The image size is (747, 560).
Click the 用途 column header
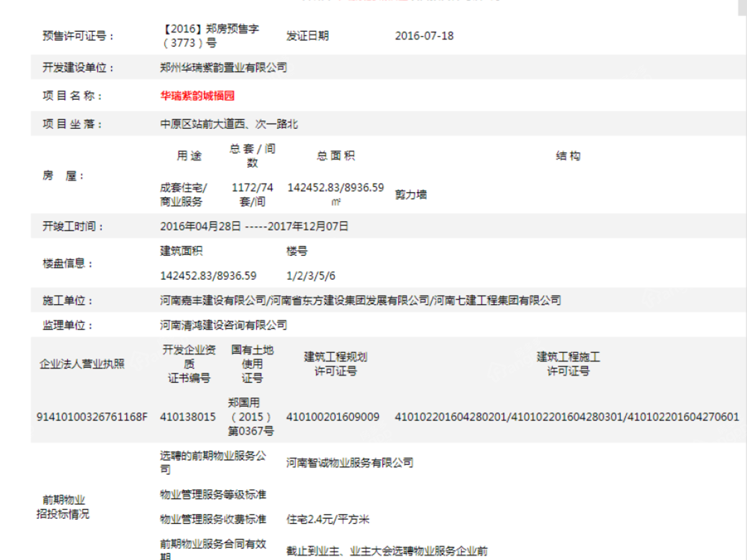click(189, 156)
